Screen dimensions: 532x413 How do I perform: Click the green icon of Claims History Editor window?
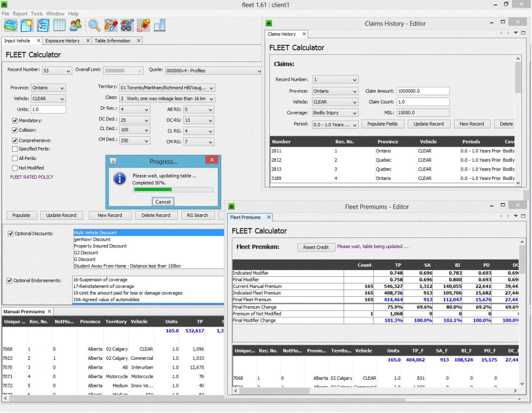click(x=269, y=23)
